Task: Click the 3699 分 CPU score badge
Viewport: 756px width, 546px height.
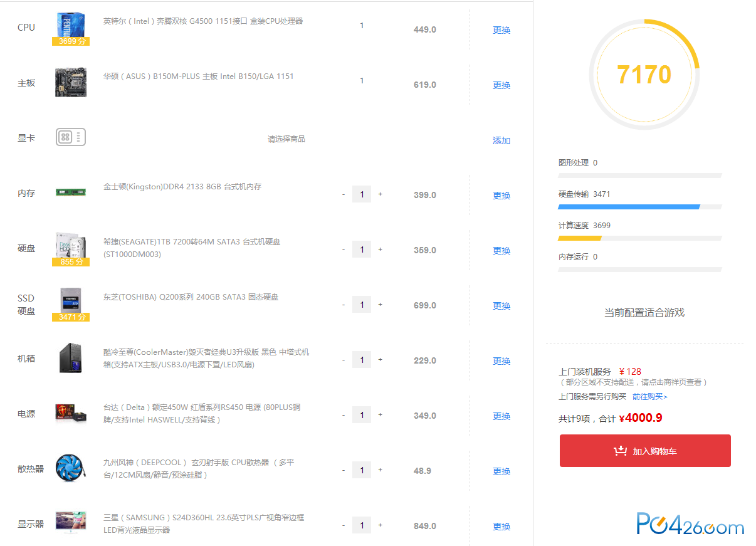Action: (71, 41)
